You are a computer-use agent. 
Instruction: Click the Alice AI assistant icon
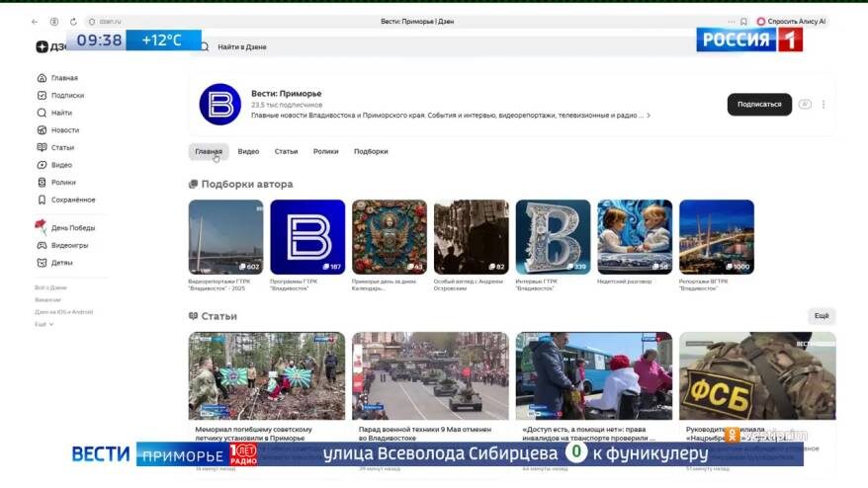[x=760, y=22]
